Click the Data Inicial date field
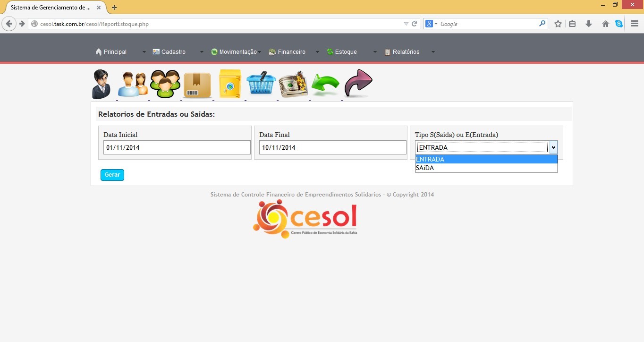This screenshot has height=342, width=644. (x=177, y=147)
